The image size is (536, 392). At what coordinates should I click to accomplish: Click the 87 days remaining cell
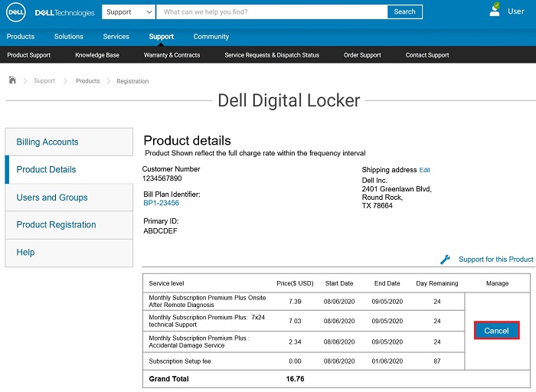point(437,361)
